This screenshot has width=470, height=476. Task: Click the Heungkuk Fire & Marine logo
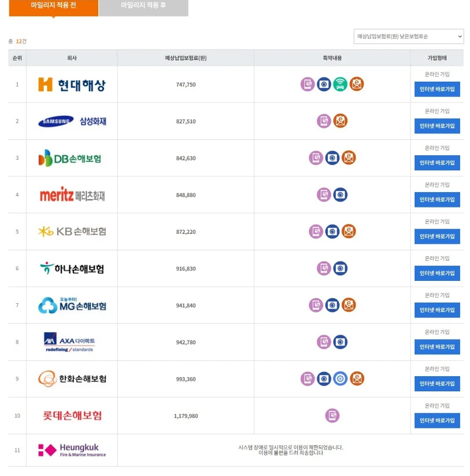[72, 450]
